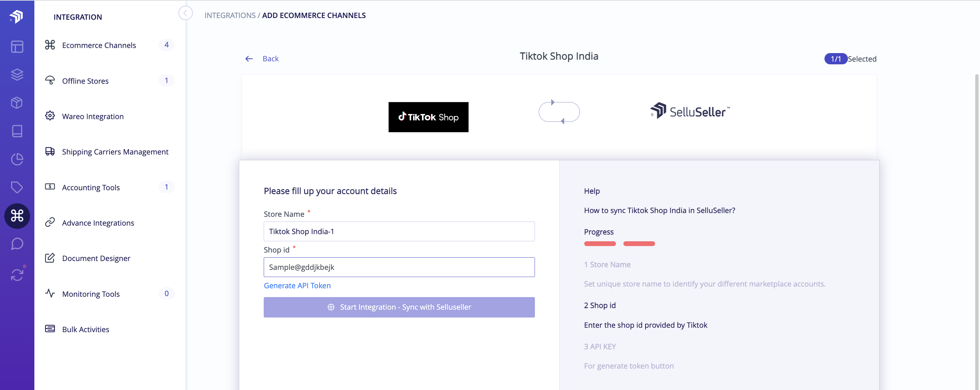Open the pie chart reports icon
The width and height of the screenshot is (980, 390).
point(17,159)
